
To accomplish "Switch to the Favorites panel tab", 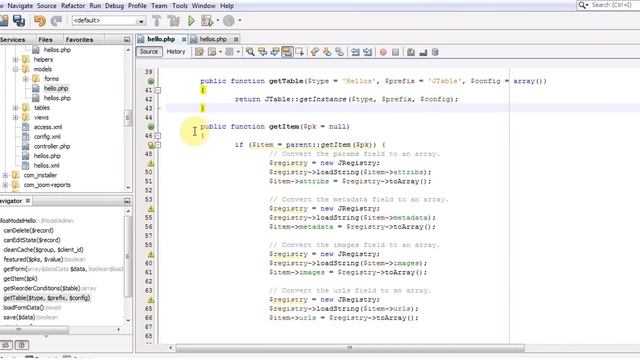I will click(x=79, y=40).
